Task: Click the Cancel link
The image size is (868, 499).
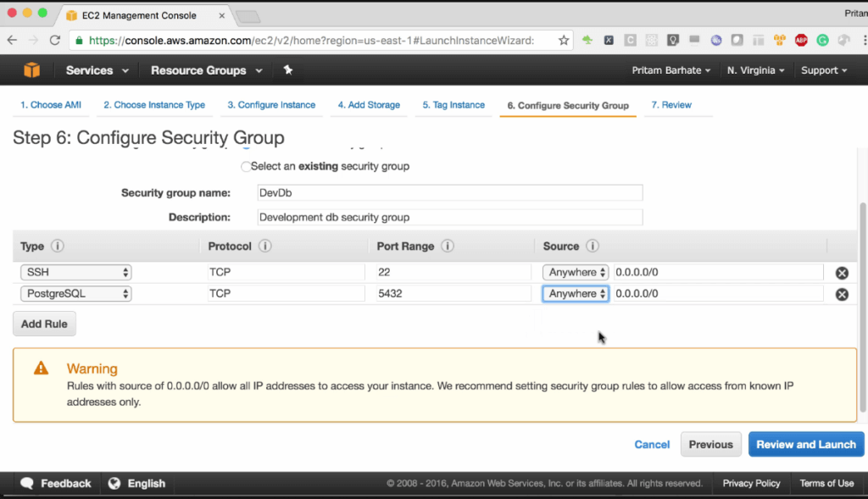Action: click(x=652, y=444)
